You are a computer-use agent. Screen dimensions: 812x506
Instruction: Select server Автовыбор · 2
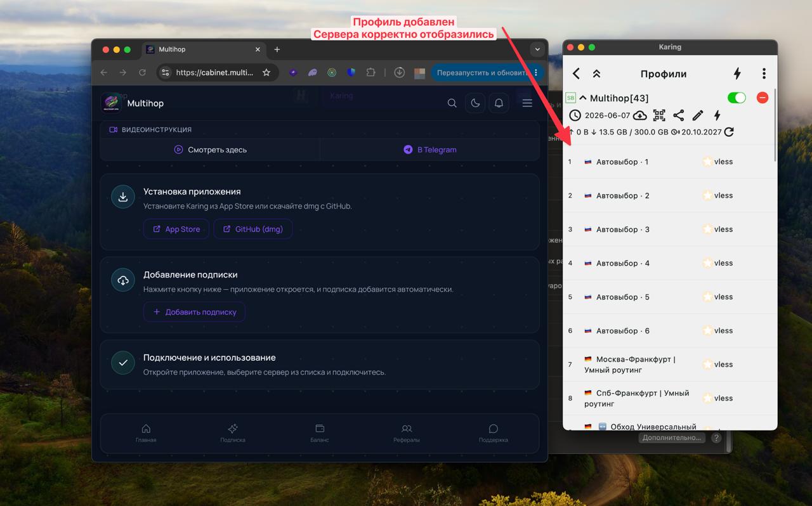(x=669, y=195)
